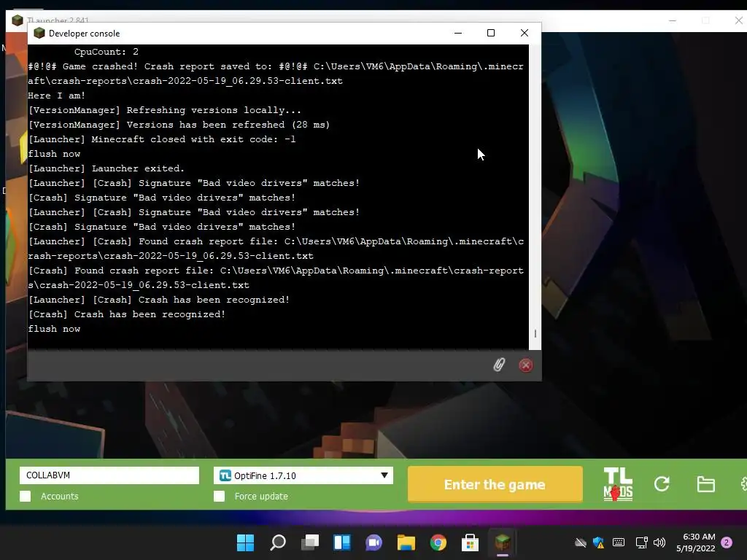Minimize the Developer console window

tap(458, 33)
